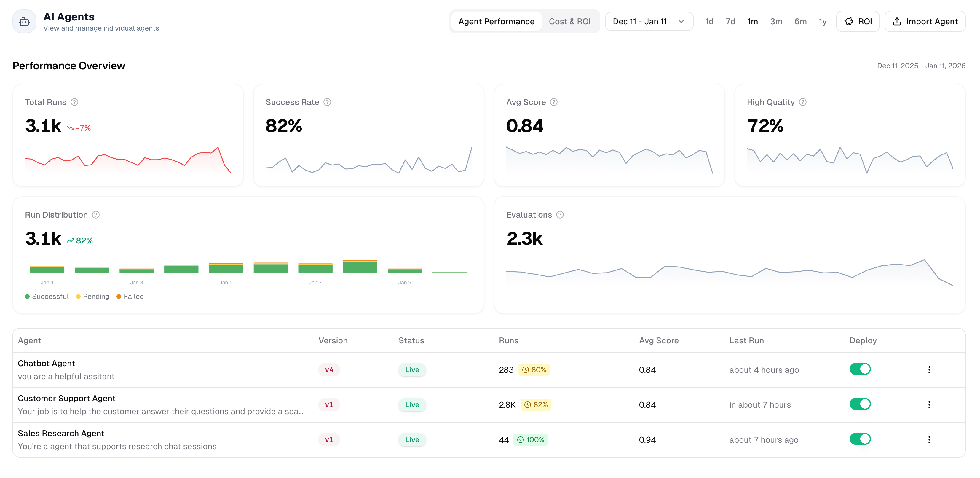Click the Import Agent button

click(925, 21)
